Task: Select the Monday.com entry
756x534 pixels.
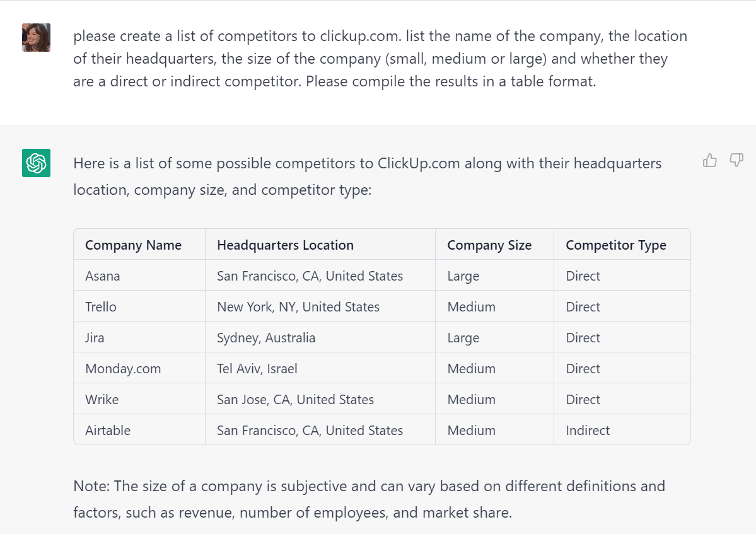Action: click(123, 368)
